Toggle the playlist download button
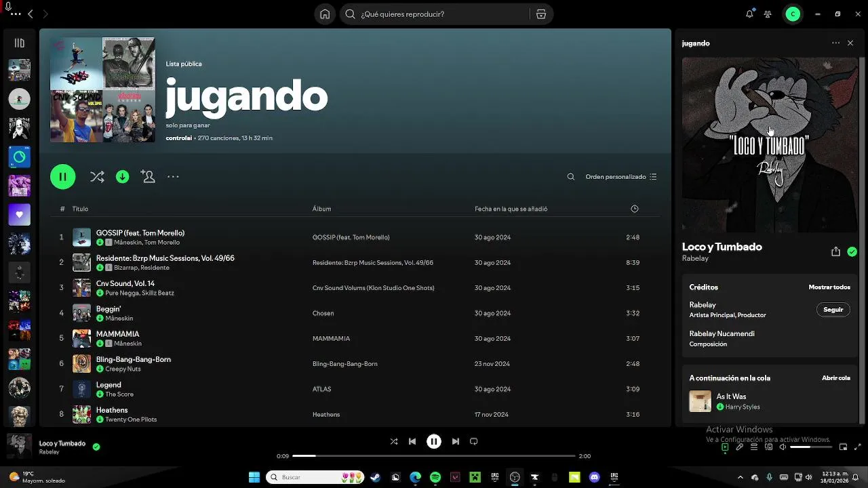 point(123,177)
